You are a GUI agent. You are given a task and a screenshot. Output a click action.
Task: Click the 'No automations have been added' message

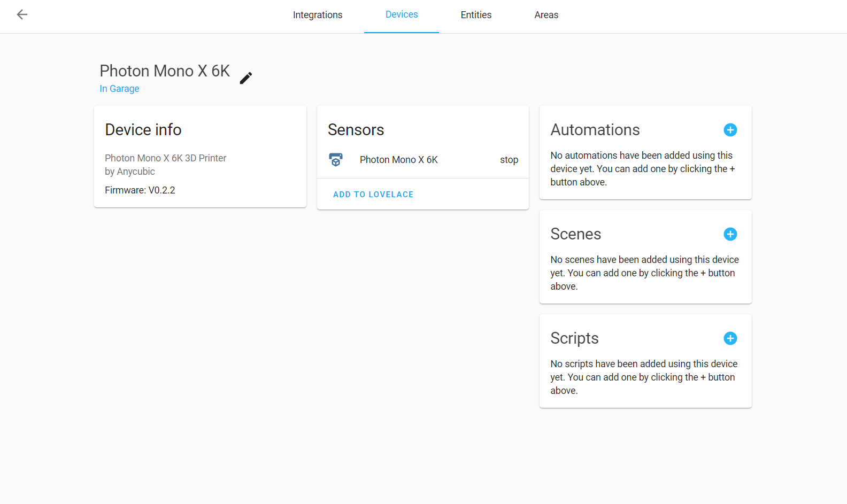coord(643,169)
